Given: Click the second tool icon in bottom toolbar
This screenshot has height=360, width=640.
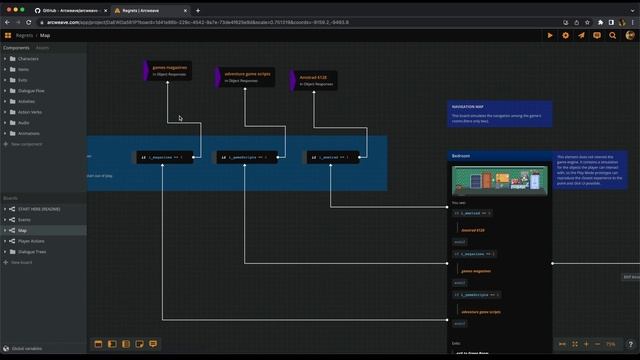Looking at the screenshot, I should click(x=112, y=344).
